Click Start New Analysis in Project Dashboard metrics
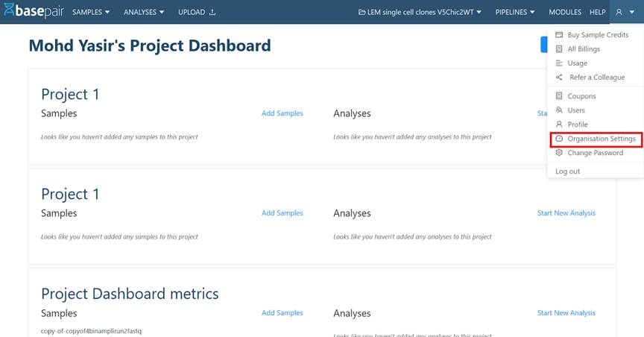This screenshot has height=337, width=644. [x=566, y=313]
